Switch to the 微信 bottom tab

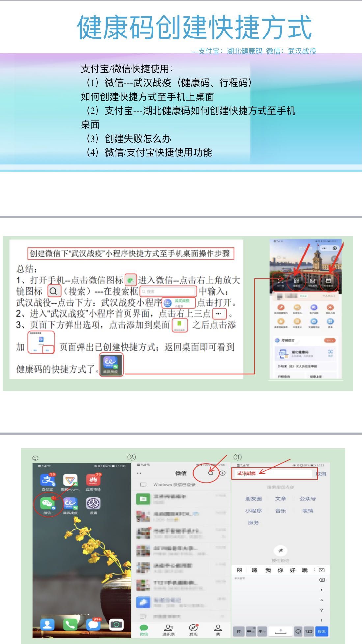144,630
